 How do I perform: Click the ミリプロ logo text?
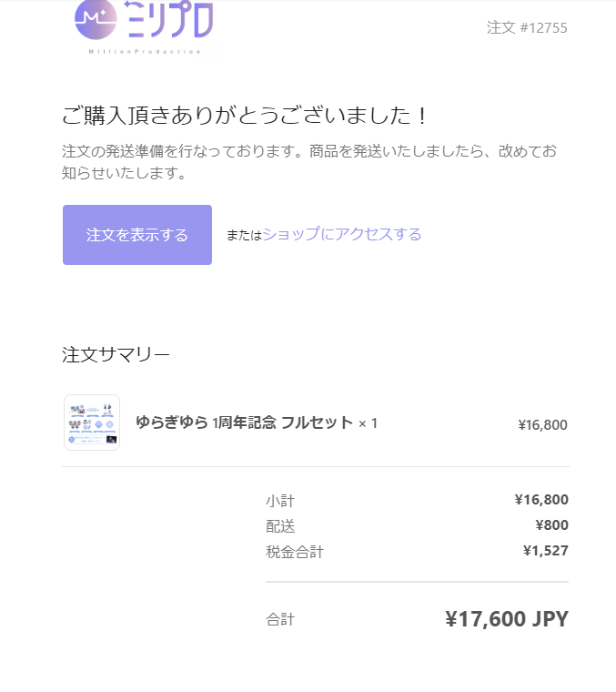[x=168, y=19]
